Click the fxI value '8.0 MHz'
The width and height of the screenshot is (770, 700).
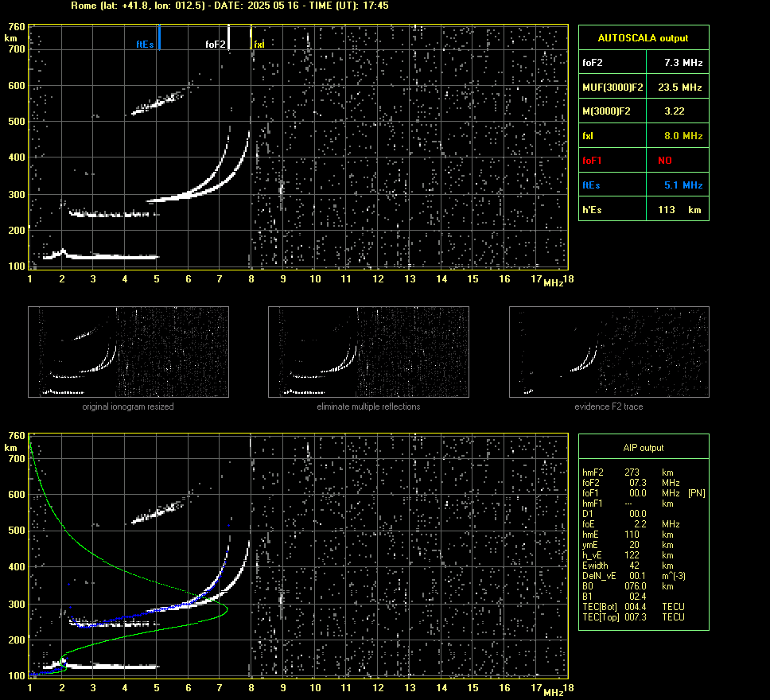[x=683, y=136]
